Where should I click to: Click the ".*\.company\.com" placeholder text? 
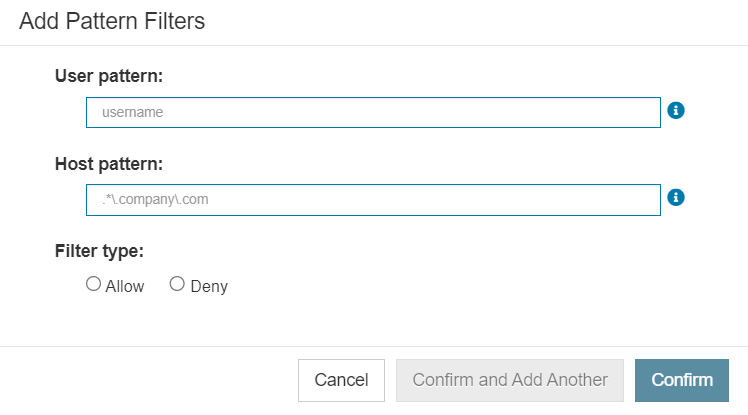point(155,199)
